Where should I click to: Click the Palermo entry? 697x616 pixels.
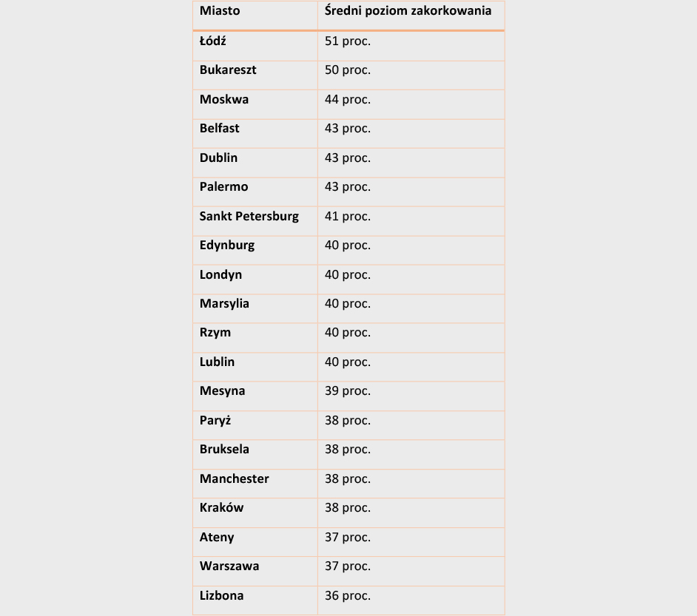(x=223, y=187)
